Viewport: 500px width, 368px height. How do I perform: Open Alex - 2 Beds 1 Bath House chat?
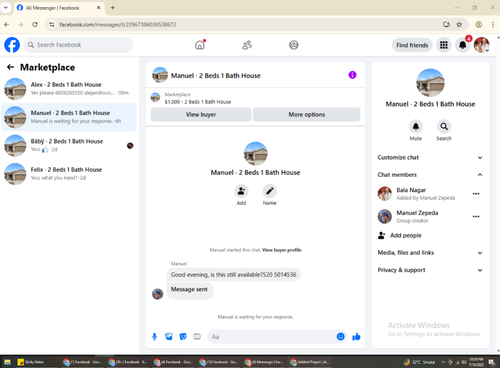click(69, 89)
